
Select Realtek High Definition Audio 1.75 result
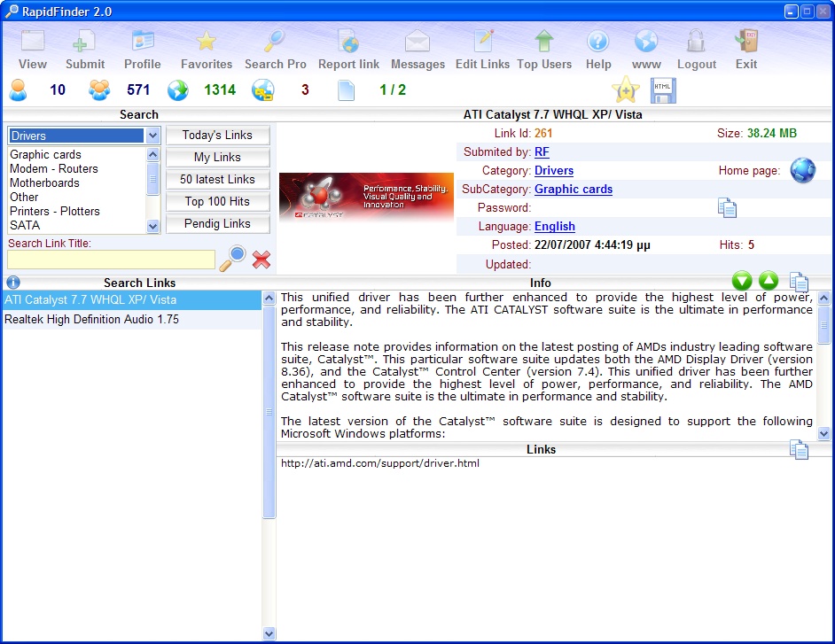[x=132, y=319]
